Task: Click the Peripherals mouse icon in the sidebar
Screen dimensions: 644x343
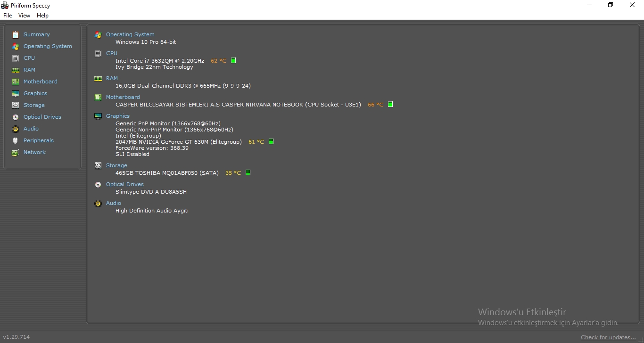Action: (x=16, y=140)
